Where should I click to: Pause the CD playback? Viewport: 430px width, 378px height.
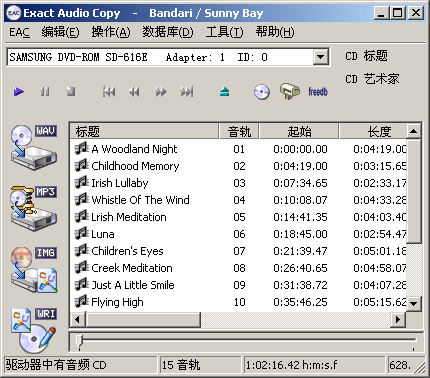click(x=45, y=91)
